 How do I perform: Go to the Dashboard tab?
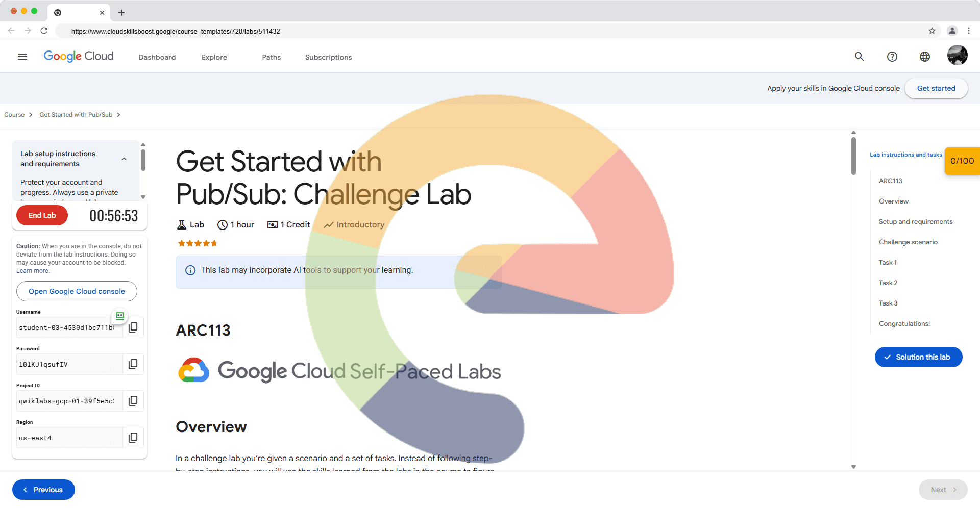pos(157,57)
